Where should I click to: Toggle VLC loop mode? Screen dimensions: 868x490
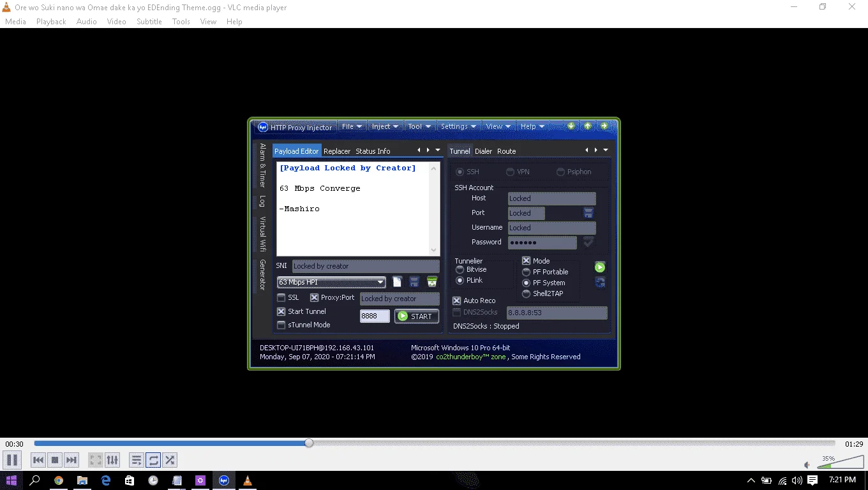tap(153, 459)
